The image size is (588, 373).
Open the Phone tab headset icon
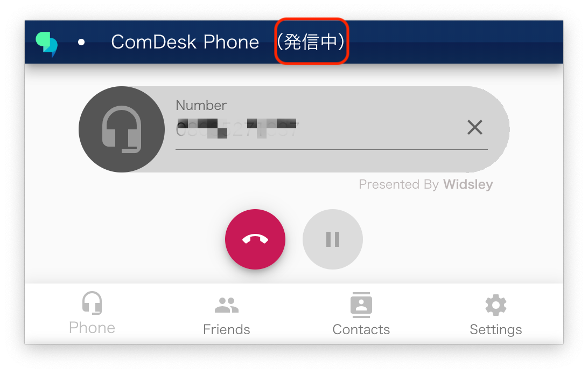[x=92, y=303]
